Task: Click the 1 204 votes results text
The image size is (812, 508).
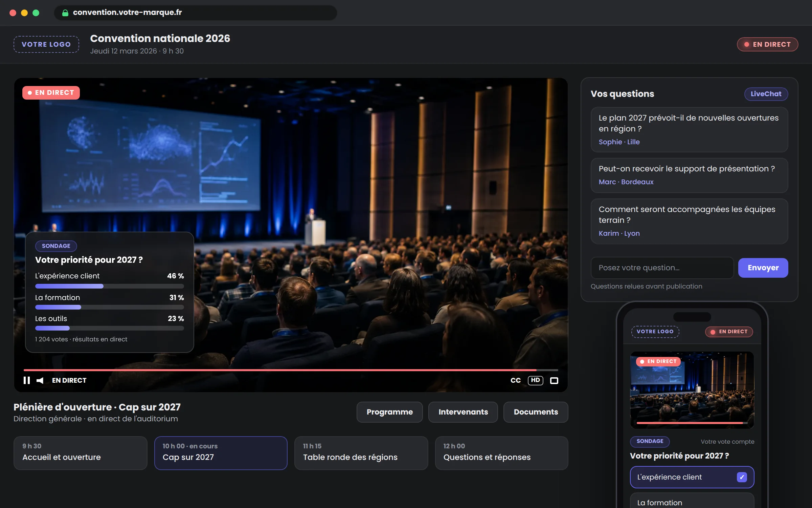Action: click(x=81, y=339)
